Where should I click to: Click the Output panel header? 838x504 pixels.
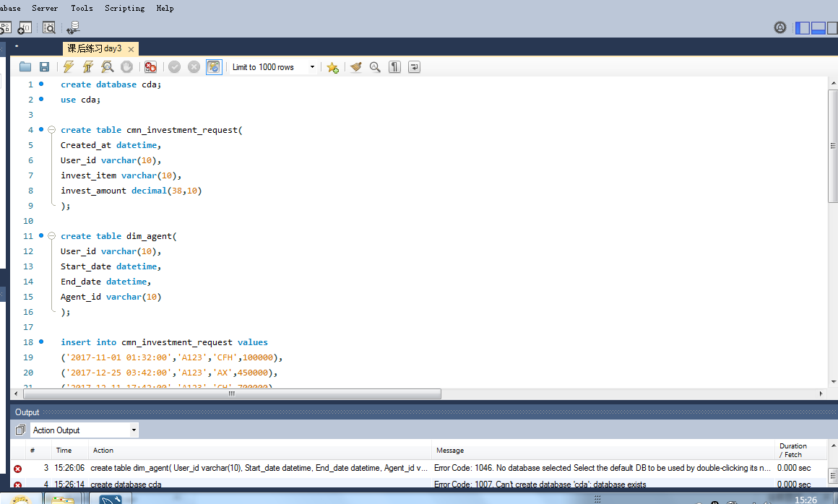(x=424, y=412)
